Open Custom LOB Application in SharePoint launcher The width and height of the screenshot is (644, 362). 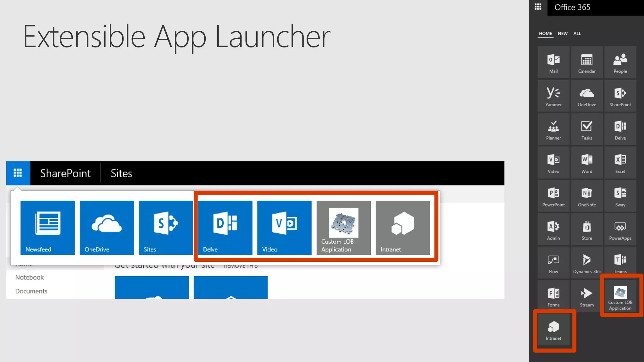click(x=343, y=228)
